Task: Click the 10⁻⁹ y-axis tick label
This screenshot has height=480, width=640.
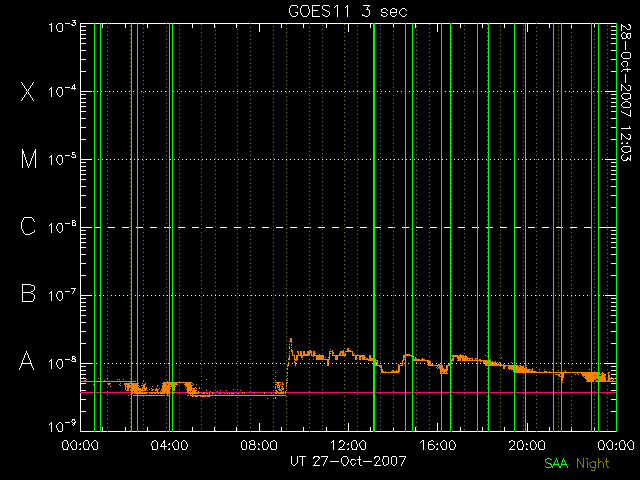Action: [62, 427]
